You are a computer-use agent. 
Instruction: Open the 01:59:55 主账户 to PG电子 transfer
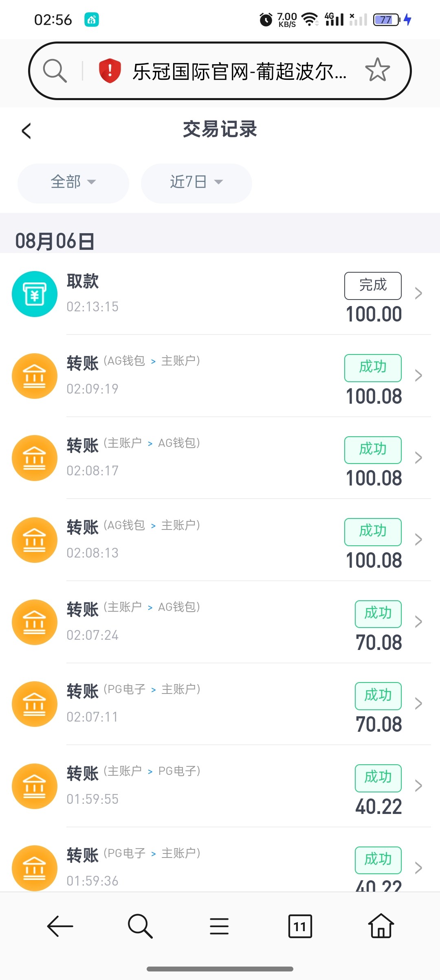204,785
